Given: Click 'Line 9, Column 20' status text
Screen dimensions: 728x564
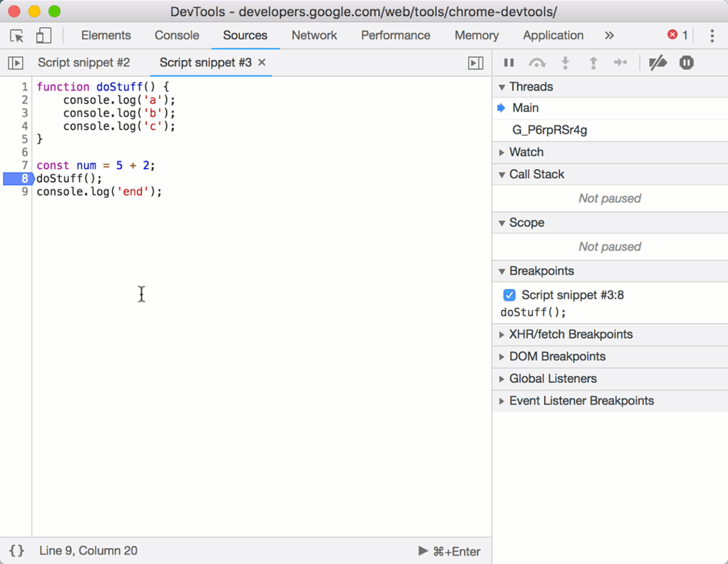Looking at the screenshot, I should pos(88,551).
